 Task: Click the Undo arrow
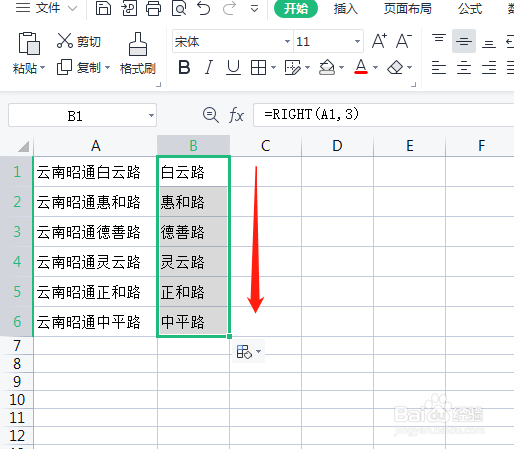(x=203, y=8)
